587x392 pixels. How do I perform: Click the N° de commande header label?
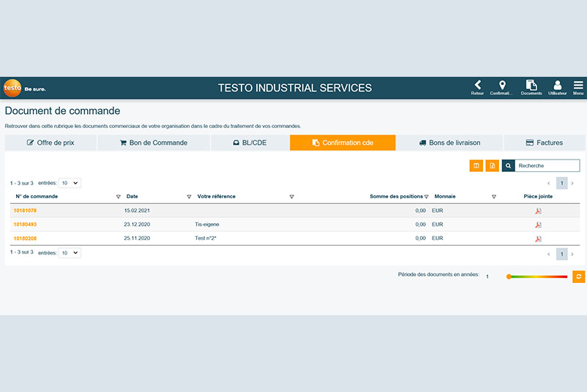37,197
